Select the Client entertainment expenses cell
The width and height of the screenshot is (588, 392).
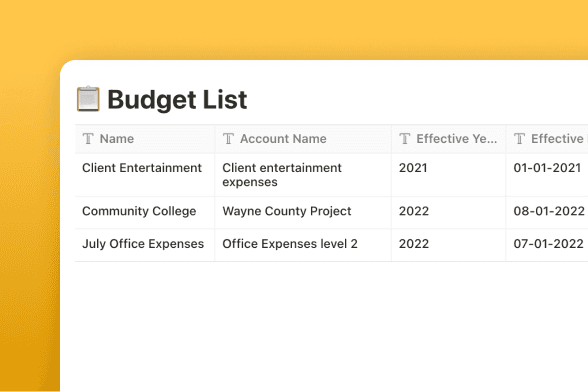(x=303, y=175)
